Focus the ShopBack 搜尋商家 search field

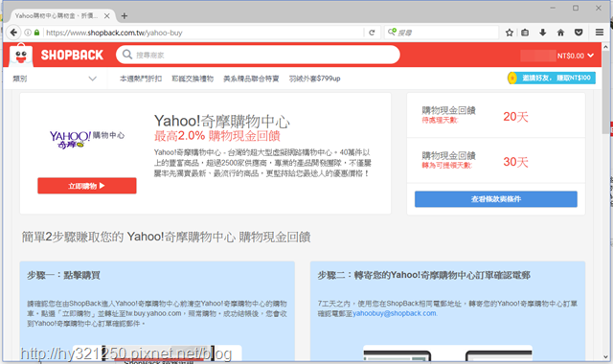coord(258,55)
